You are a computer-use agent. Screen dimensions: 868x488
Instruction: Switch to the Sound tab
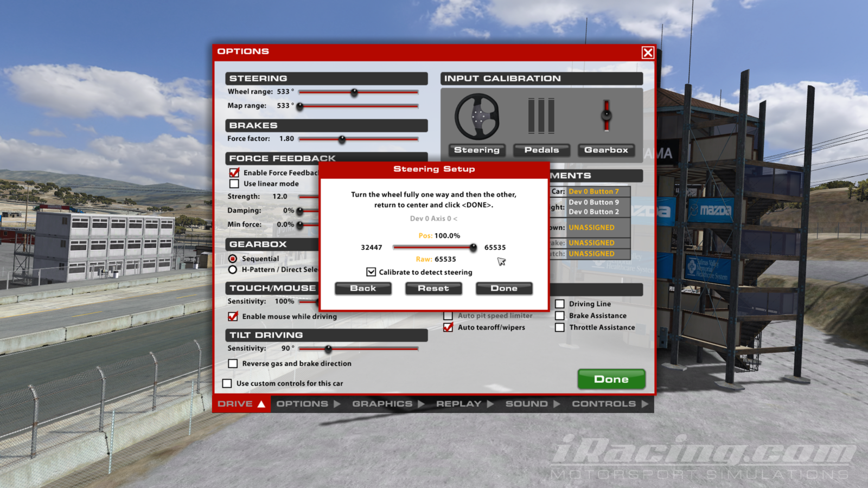(532, 404)
